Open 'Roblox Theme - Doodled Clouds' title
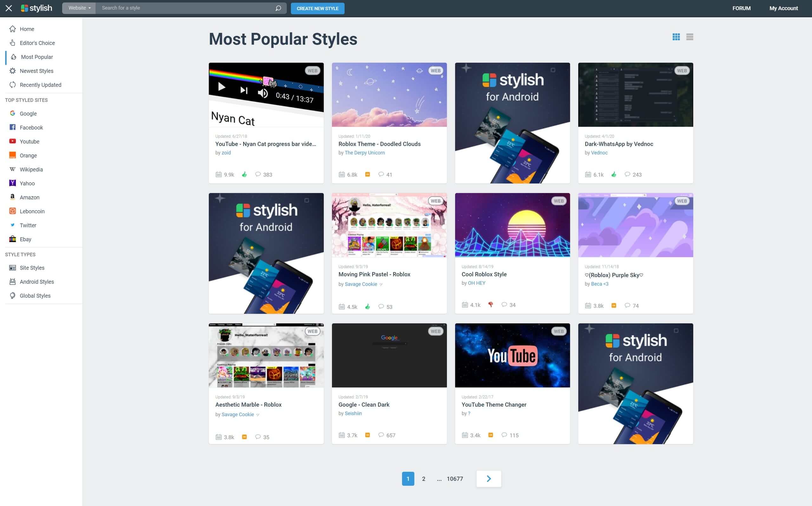The height and width of the screenshot is (506, 812). tap(379, 144)
